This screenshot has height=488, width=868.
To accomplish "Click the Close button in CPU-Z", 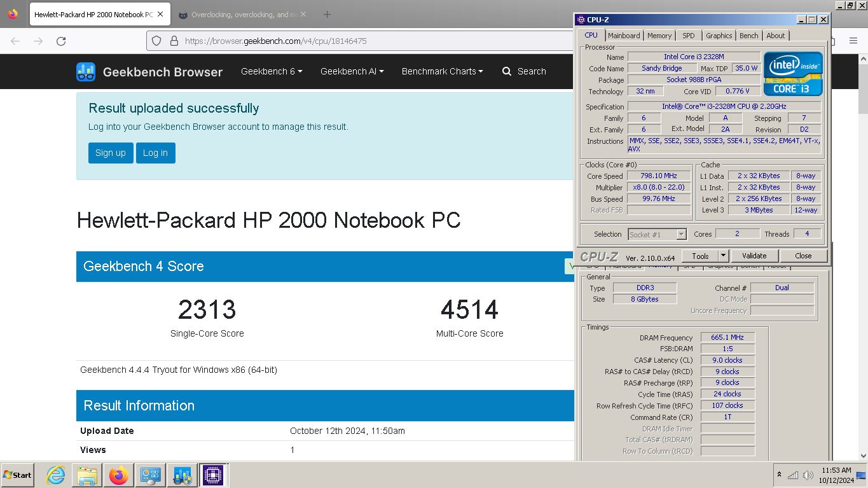I will 803,256.
